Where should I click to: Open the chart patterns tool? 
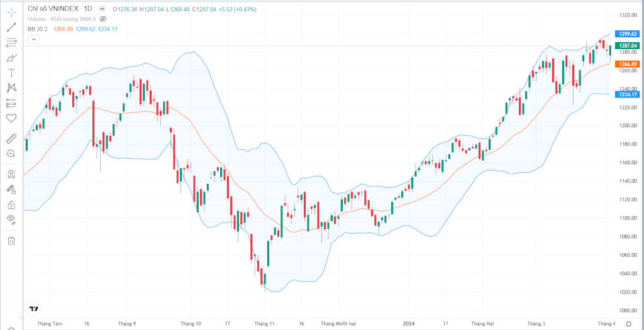[x=11, y=88]
